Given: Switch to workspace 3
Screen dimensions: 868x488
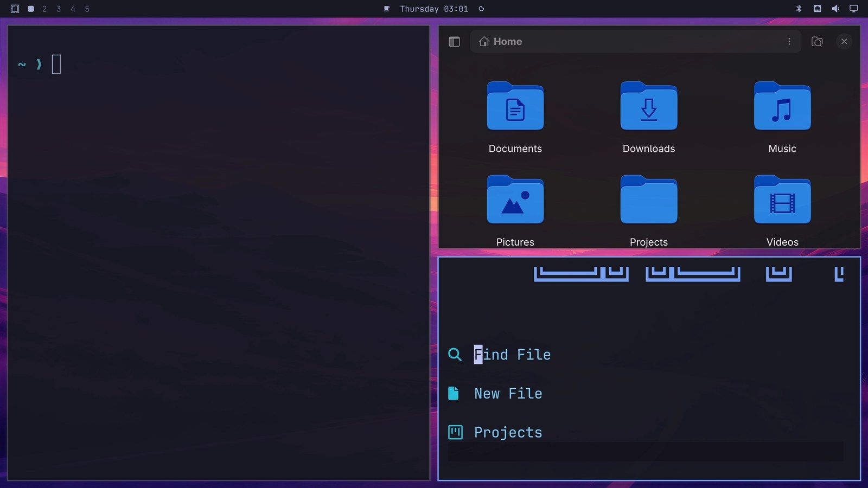Looking at the screenshot, I should 59,9.
